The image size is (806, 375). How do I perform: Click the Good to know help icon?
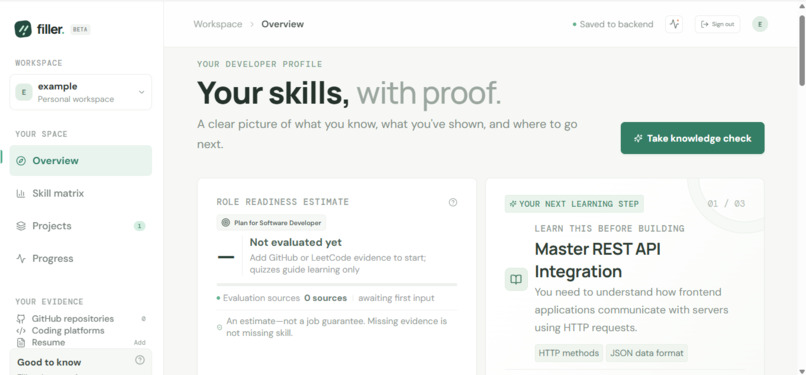click(x=140, y=360)
